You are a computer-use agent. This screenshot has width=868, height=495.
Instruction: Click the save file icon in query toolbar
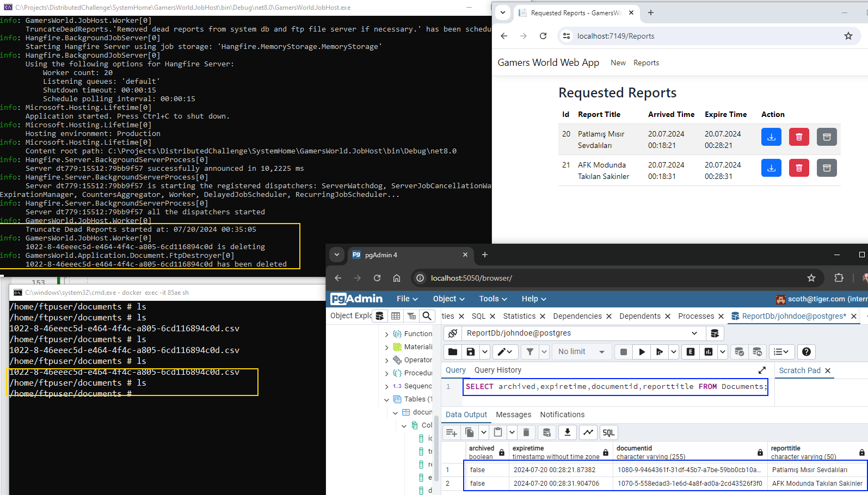[471, 352]
